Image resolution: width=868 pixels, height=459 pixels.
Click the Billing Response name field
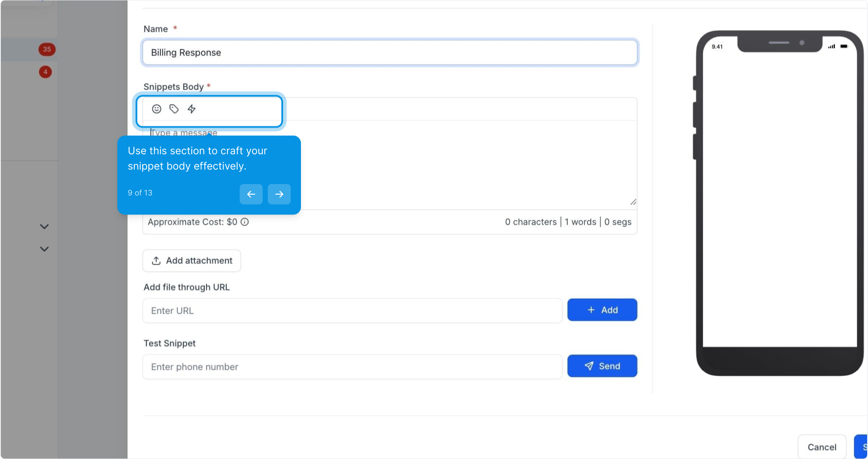pos(389,53)
